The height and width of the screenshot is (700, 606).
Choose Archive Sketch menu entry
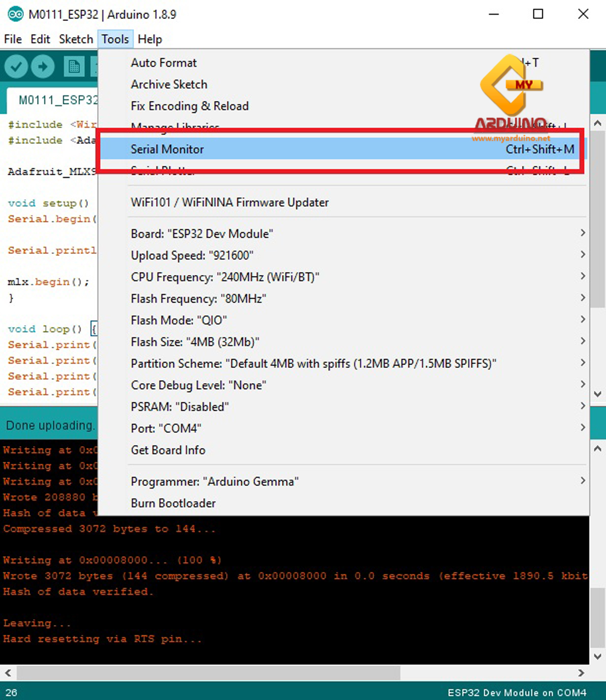tap(343, 84)
